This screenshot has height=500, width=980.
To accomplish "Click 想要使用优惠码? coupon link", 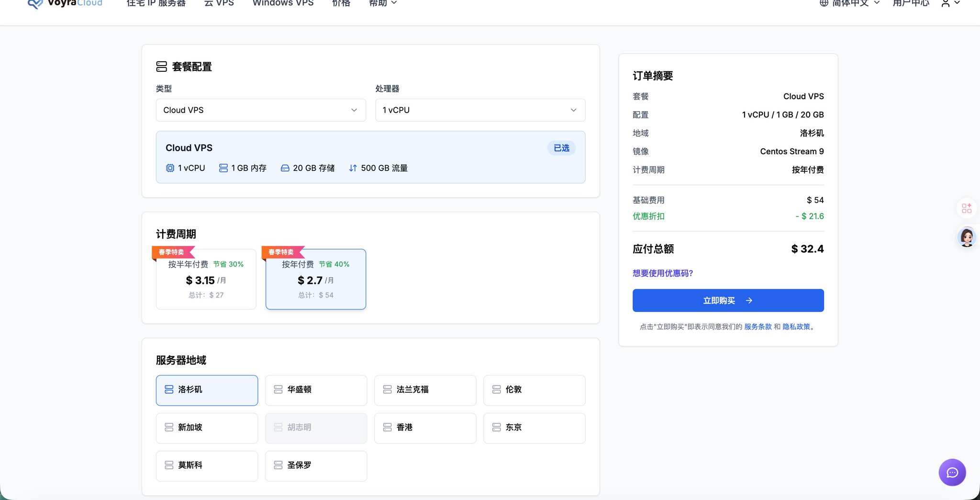I will point(663,273).
